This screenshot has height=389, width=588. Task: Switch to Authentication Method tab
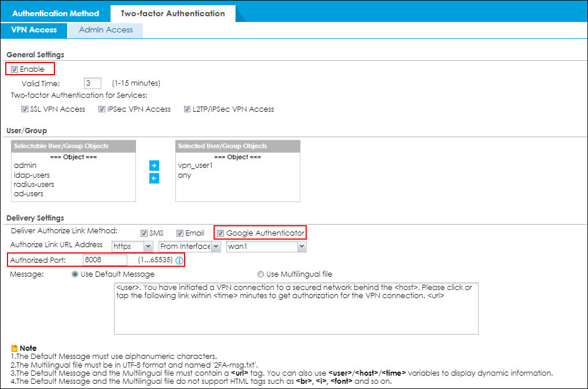click(56, 13)
